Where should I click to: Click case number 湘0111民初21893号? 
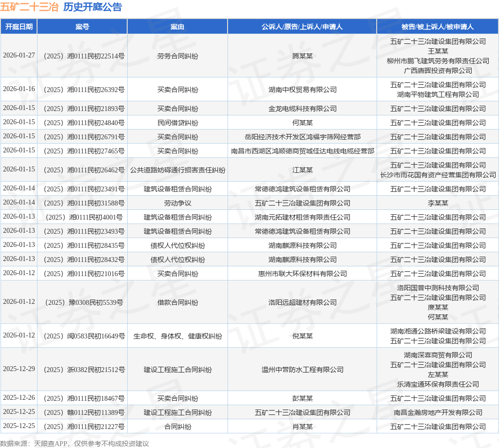pos(84,109)
